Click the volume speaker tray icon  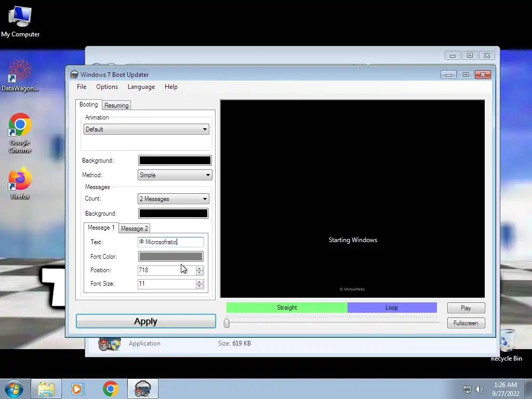tap(479, 389)
